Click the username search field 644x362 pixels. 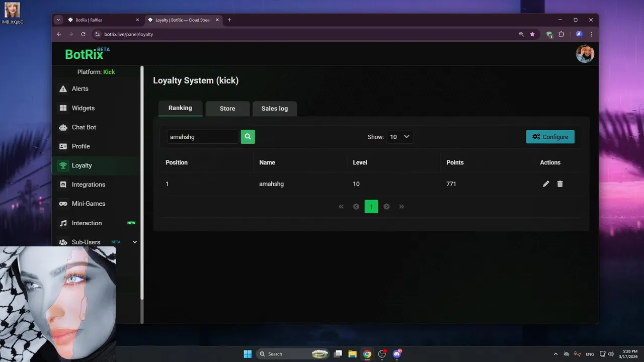[x=203, y=137]
